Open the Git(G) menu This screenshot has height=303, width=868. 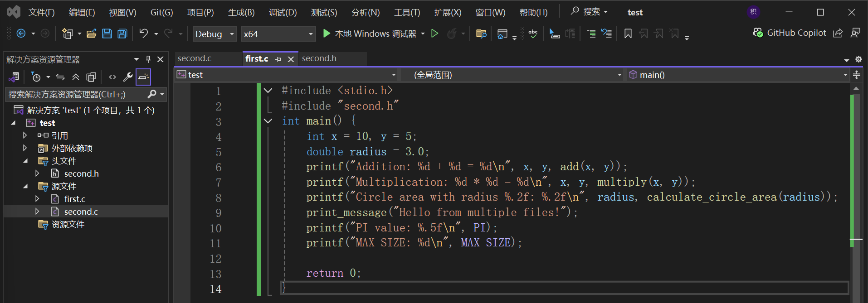tap(161, 12)
